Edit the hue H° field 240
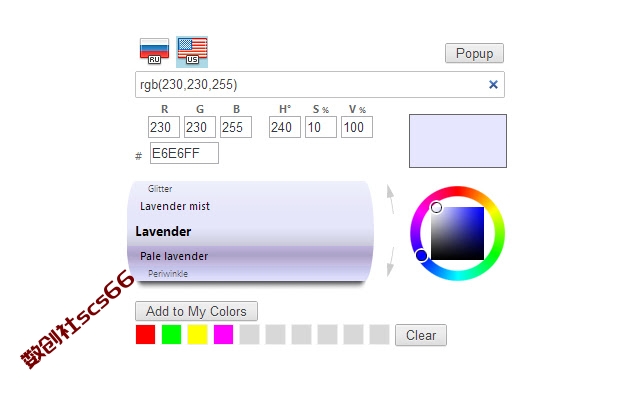The height and width of the screenshot is (400, 640). pyautogui.click(x=284, y=127)
